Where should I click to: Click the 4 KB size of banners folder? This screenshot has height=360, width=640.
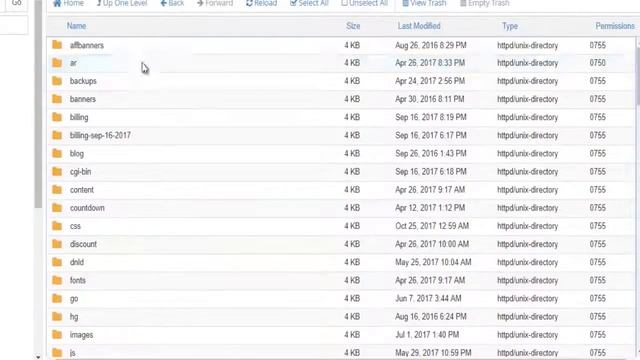pyautogui.click(x=352, y=99)
